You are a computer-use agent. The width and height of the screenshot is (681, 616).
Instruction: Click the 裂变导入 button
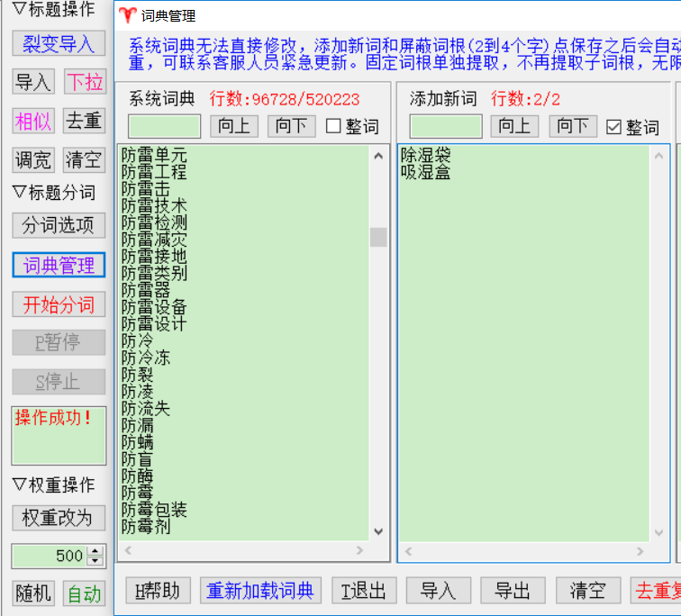[59, 44]
